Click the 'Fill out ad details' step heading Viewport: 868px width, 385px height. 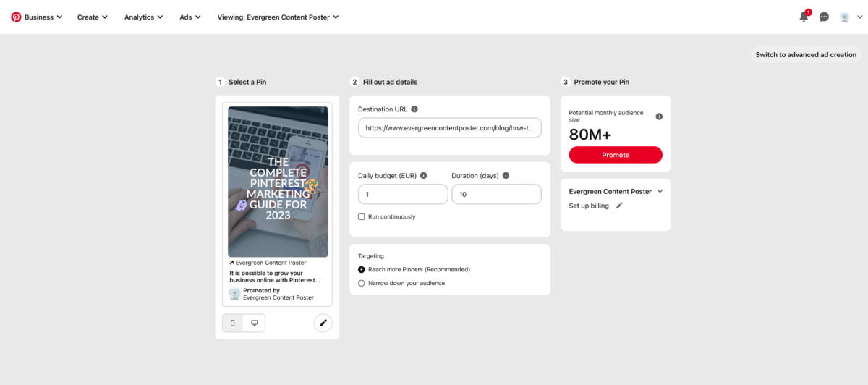[x=390, y=82]
